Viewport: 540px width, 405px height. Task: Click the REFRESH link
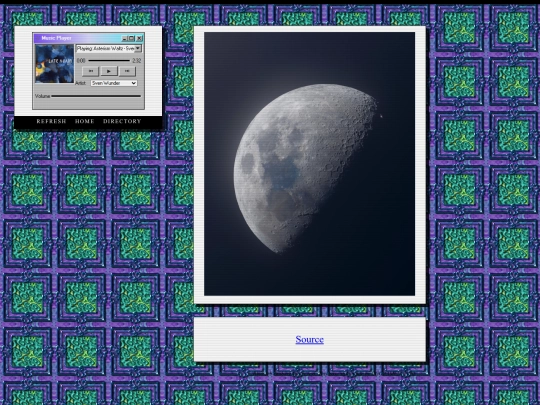51,121
